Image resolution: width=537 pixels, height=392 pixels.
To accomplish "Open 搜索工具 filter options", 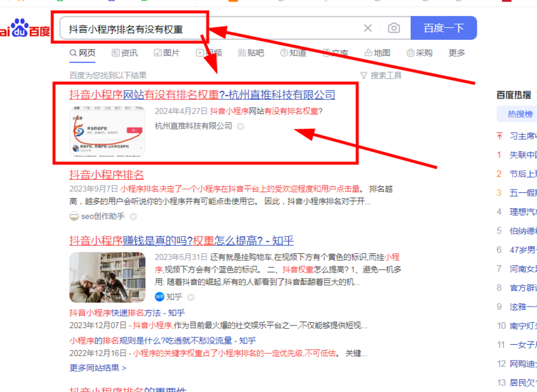I will point(381,75).
